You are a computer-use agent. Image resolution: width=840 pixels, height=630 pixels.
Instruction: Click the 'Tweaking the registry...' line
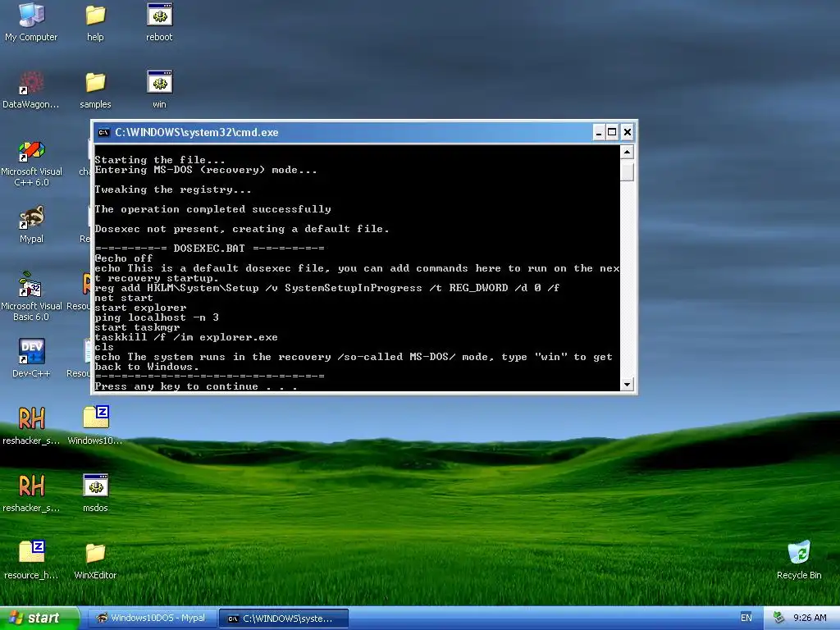(x=172, y=189)
